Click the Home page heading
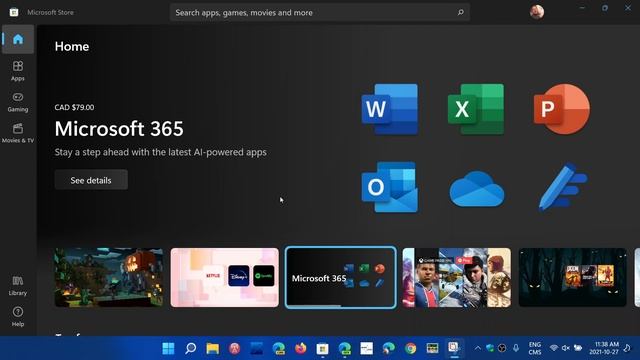This screenshot has width=640, height=360. (72, 47)
